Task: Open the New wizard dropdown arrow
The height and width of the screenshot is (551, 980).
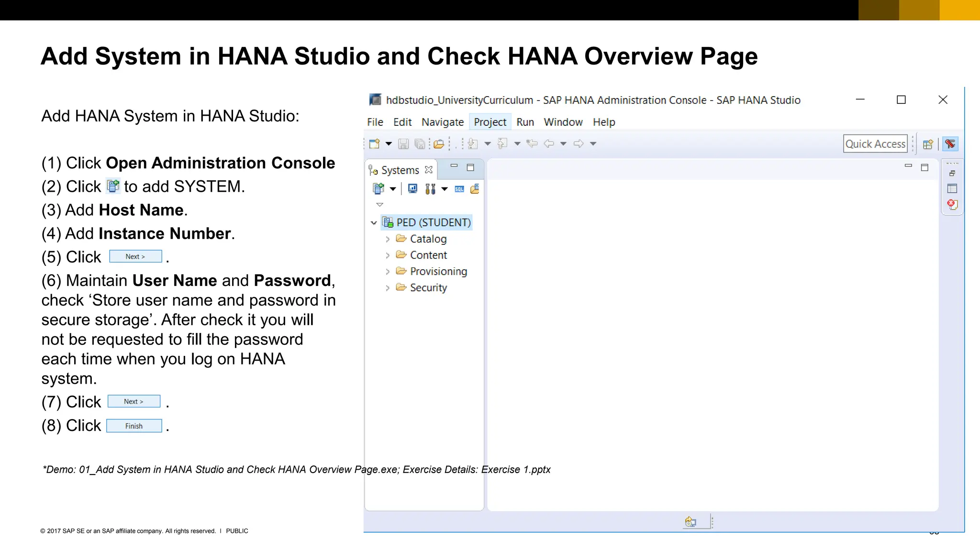Action: tap(389, 143)
